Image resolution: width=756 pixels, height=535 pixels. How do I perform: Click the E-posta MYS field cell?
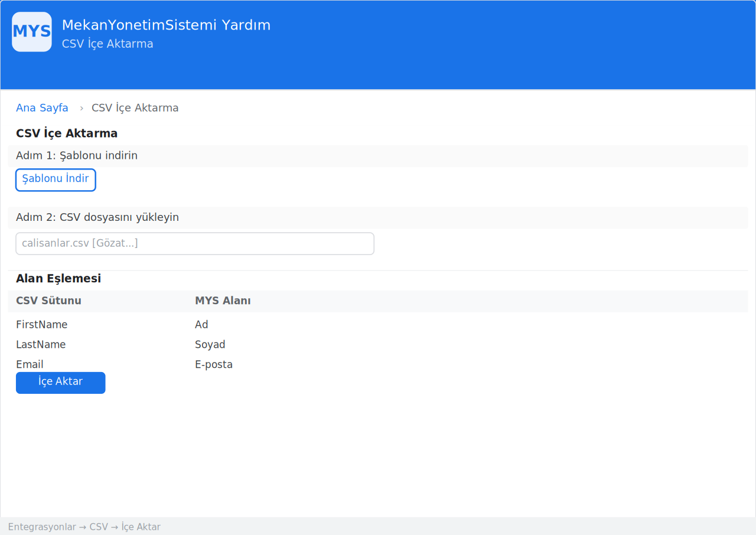(x=214, y=365)
